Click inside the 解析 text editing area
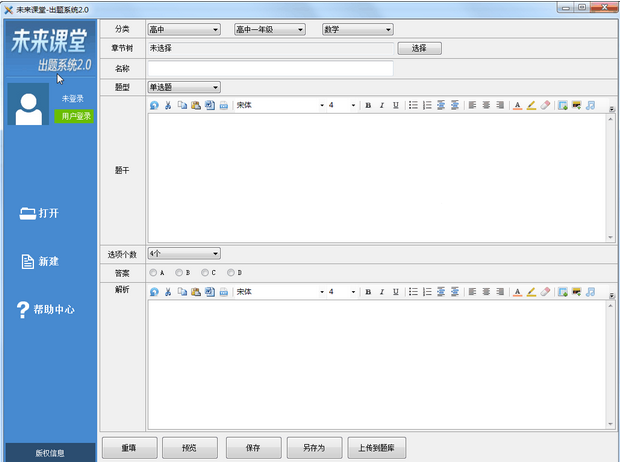Screen dimensions: 620x462 tap(377, 364)
